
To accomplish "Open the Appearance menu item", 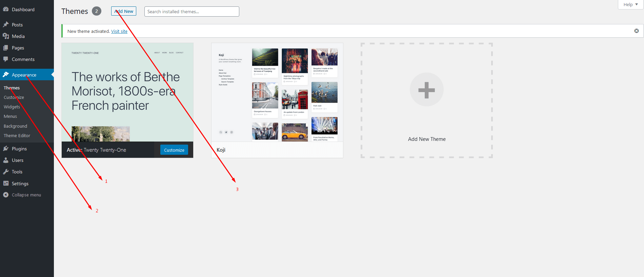I will pyautogui.click(x=24, y=75).
